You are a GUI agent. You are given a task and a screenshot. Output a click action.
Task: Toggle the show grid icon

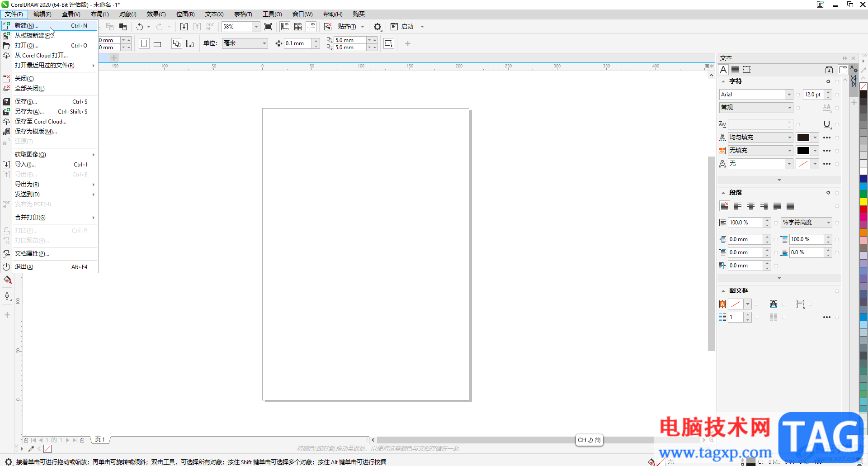298,27
